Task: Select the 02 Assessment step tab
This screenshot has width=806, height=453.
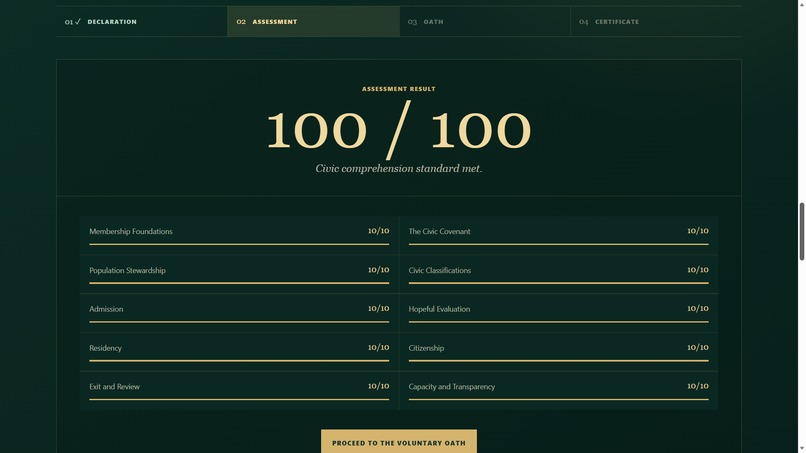Action: 314,22
